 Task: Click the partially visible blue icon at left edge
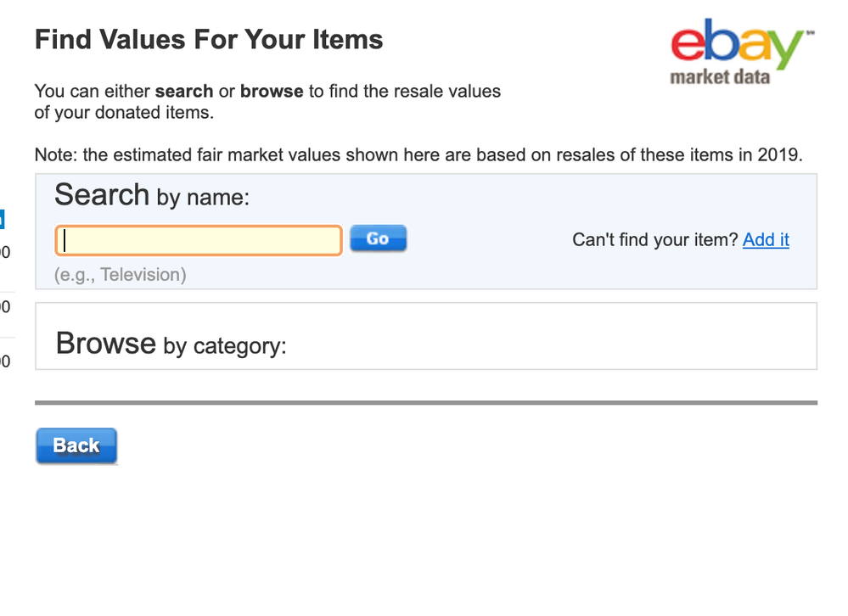pyautogui.click(x=2, y=220)
